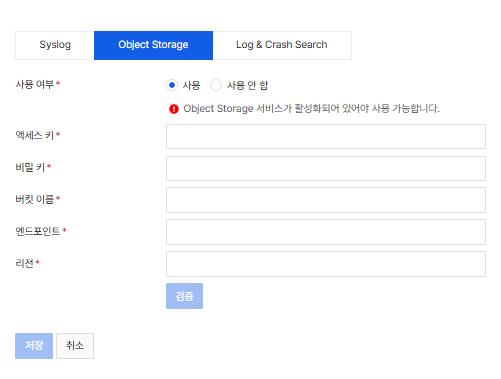
Task: Open the Log & Crash Search tab
Action: [x=282, y=45]
